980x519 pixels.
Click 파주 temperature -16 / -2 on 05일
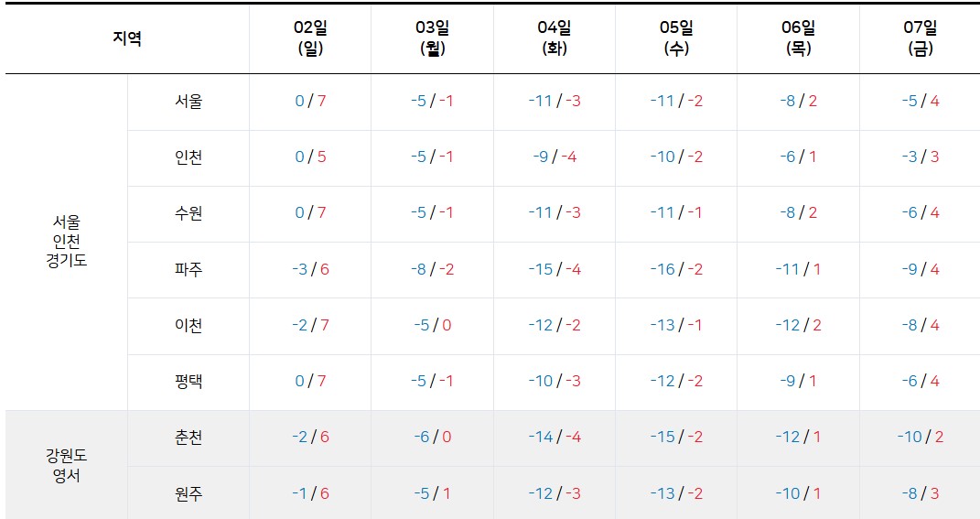coord(676,269)
